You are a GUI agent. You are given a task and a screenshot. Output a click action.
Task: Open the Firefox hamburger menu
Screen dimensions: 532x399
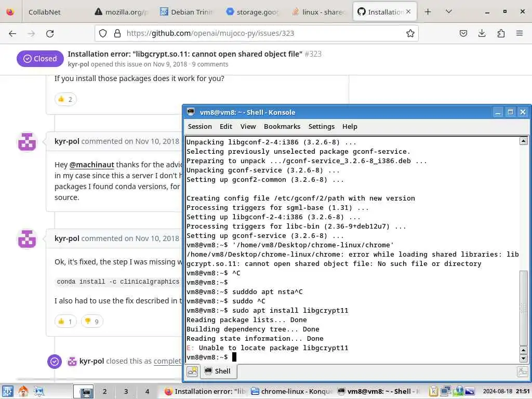pos(520,33)
